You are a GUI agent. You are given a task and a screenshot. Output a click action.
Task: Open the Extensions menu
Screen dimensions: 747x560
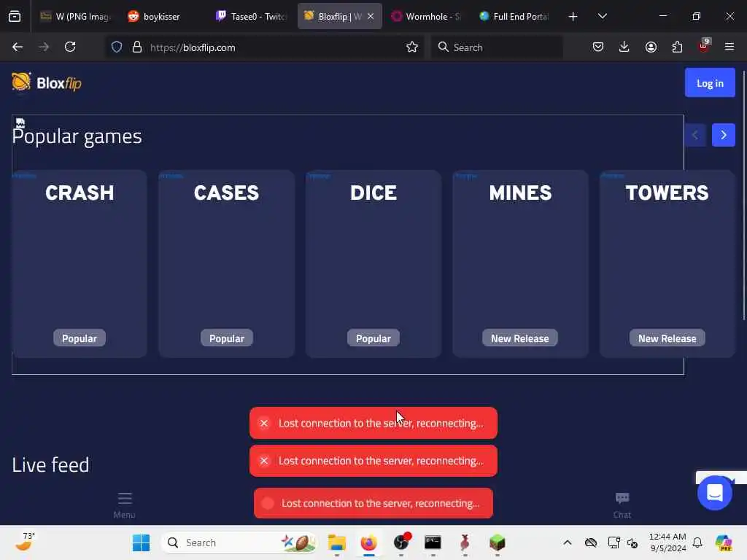point(677,47)
